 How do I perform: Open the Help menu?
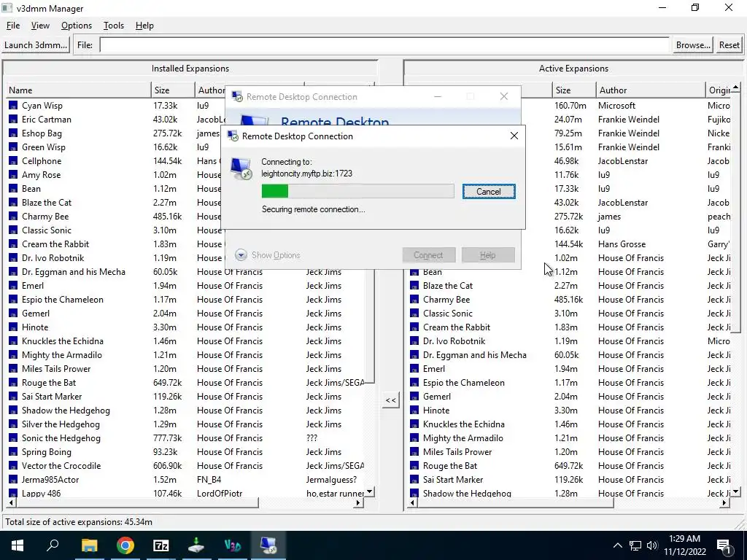(x=144, y=26)
